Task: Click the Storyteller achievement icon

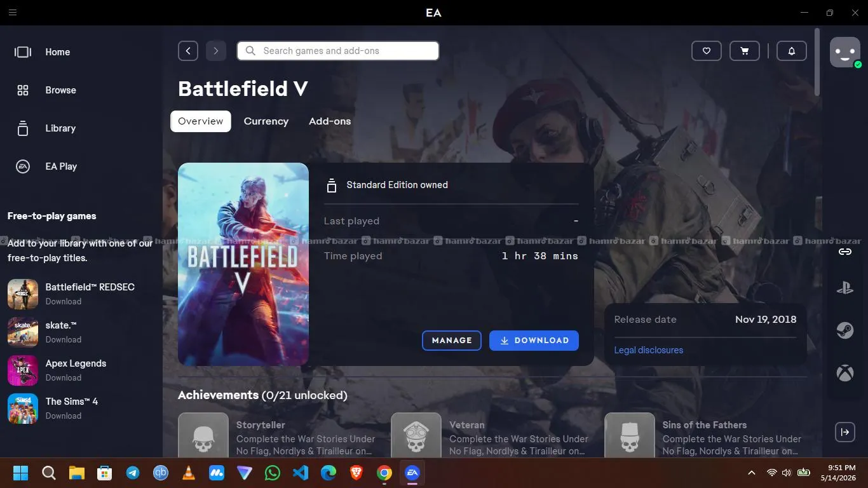Action: (x=203, y=435)
